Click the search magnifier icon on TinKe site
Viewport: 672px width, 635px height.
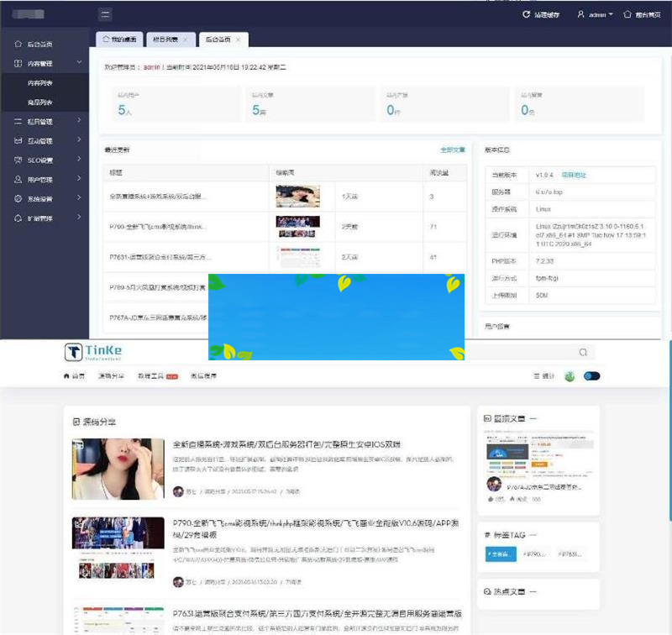pyautogui.click(x=583, y=352)
